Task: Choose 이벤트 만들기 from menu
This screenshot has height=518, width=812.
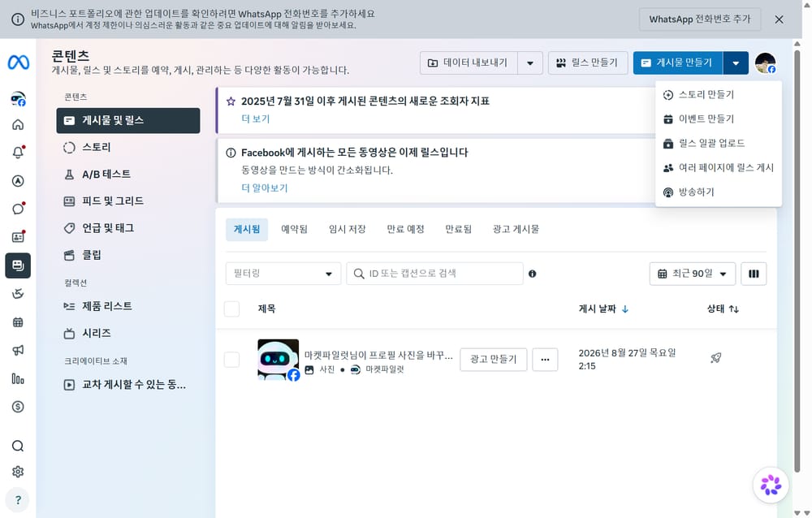Action: (719, 119)
